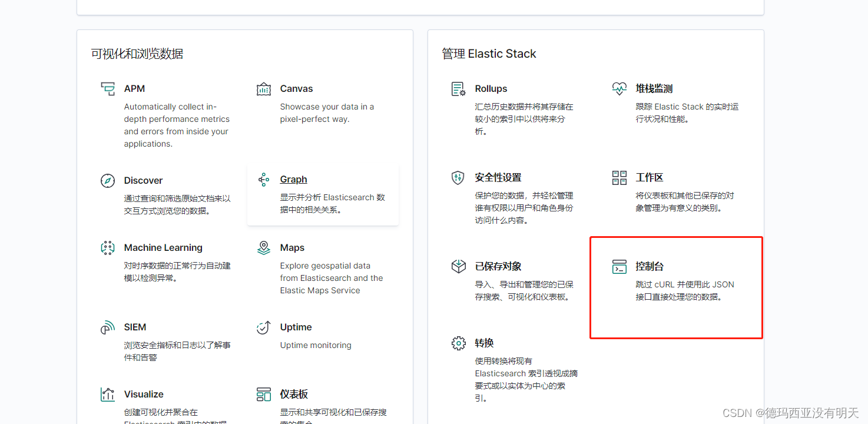Click 'Explore geospatial data' Maps description
868x424 pixels.
pyautogui.click(x=332, y=278)
